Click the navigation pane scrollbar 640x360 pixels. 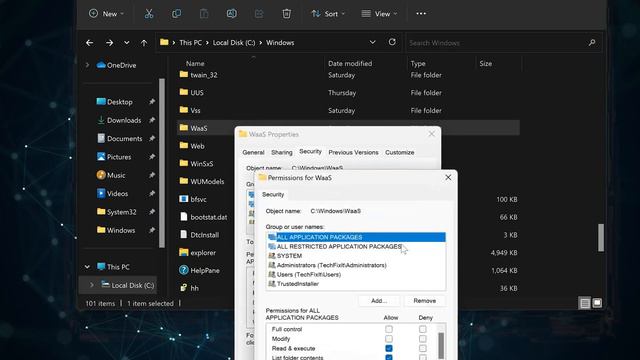(x=162, y=162)
